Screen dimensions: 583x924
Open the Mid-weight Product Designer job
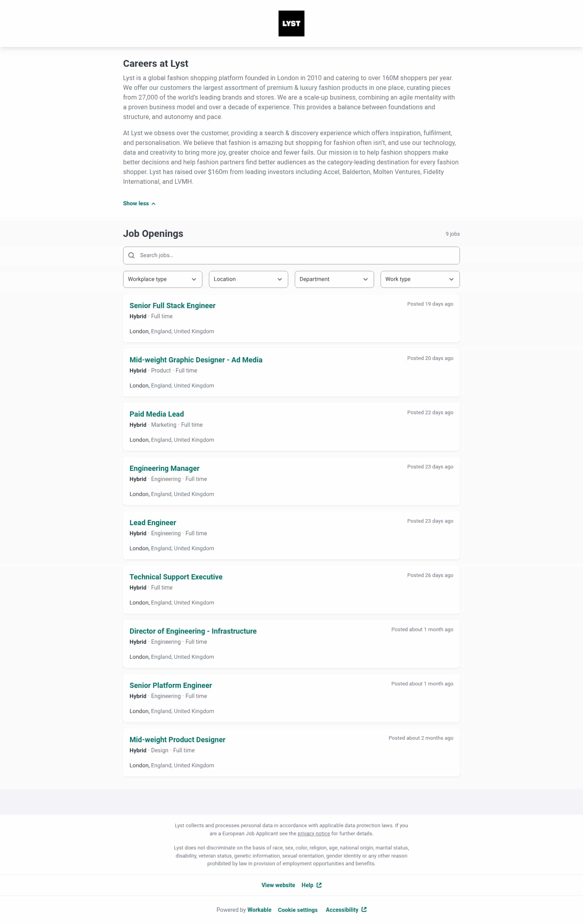[177, 740]
